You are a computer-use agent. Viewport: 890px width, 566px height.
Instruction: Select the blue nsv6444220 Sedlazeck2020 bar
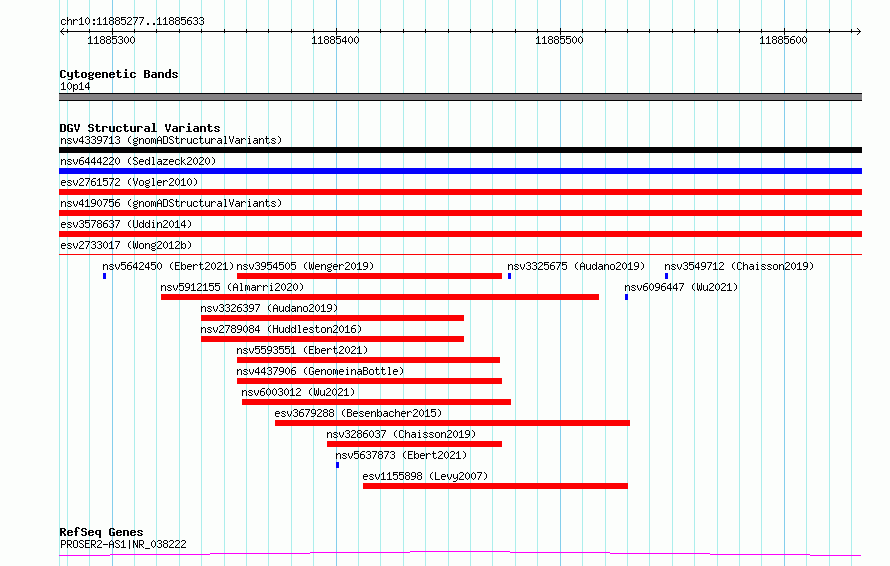click(460, 171)
